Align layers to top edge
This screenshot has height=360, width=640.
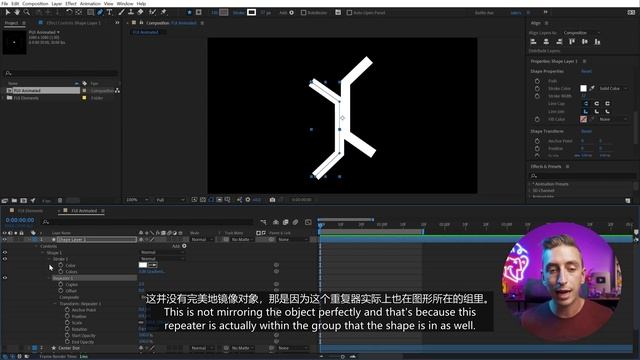[572, 42]
